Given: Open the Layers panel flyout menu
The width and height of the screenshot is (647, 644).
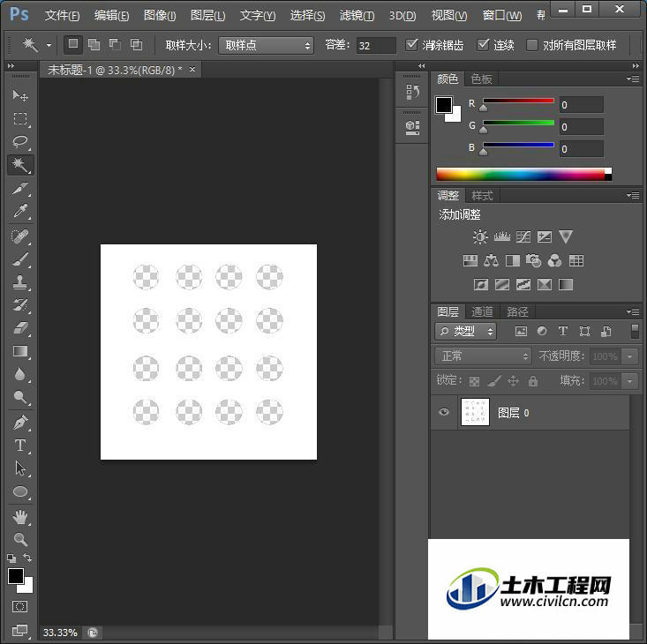Looking at the screenshot, I should pos(633,311).
